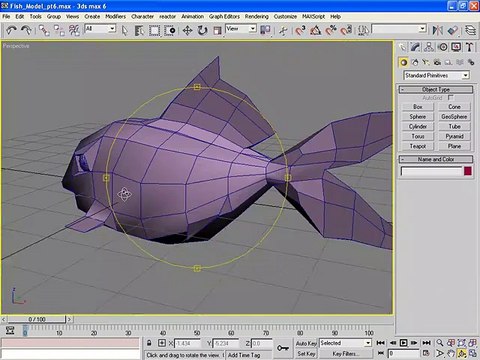Click the Torus primitive button

point(418,136)
